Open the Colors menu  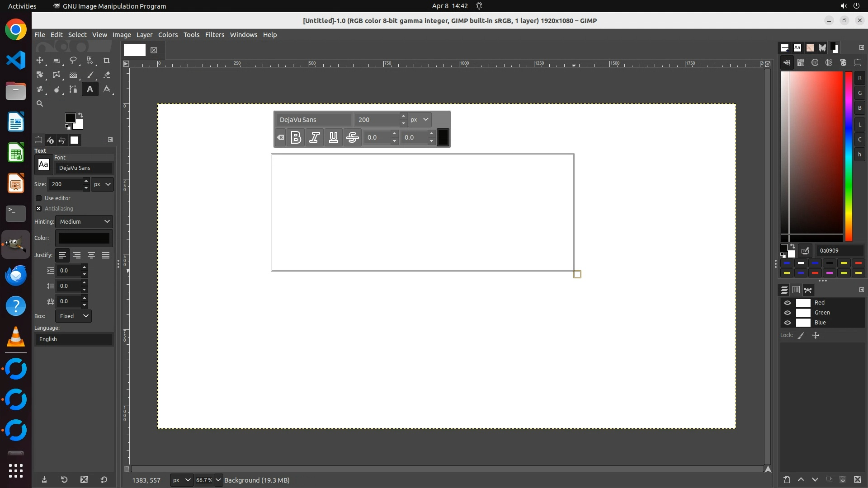pyautogui.click(x=168, y=35)
